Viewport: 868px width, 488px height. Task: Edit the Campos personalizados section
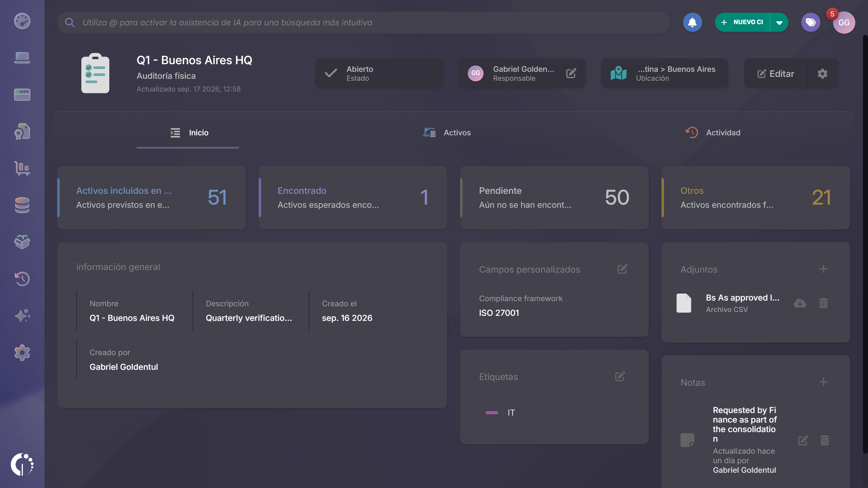click(x=622, y=269)
